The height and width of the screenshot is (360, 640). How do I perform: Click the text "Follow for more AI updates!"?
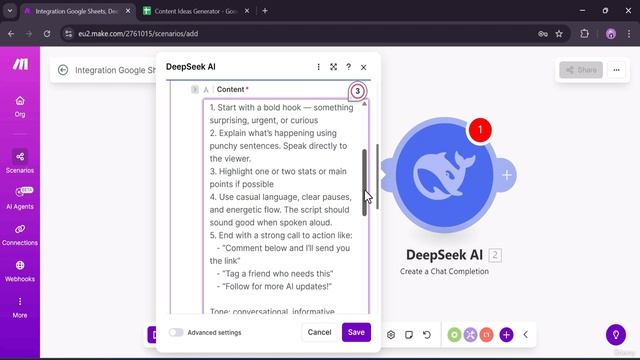point(277,287)
